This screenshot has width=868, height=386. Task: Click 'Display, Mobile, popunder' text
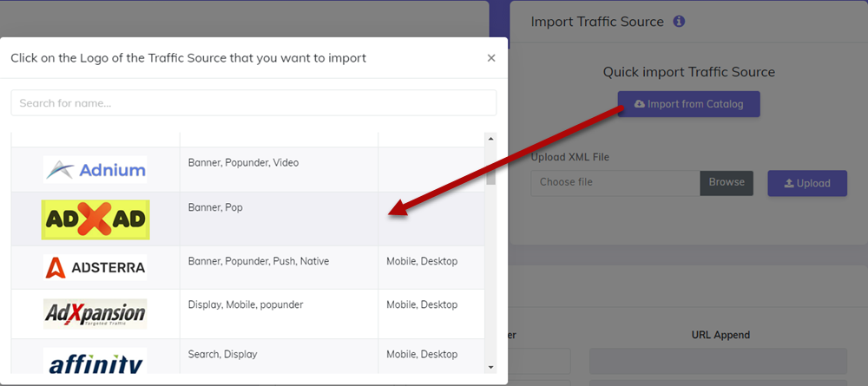[x=246, y=304]
